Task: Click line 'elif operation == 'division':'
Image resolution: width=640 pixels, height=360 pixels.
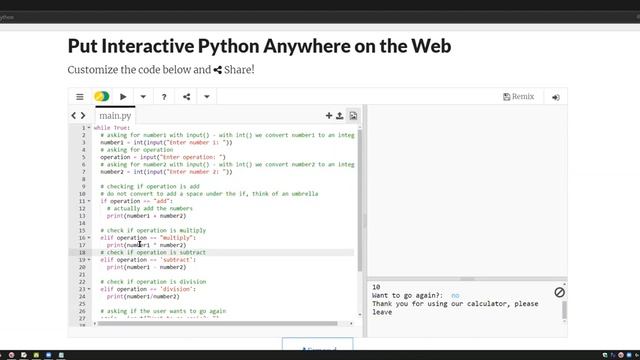Action: pyautogui.click(x=148, y=289)
